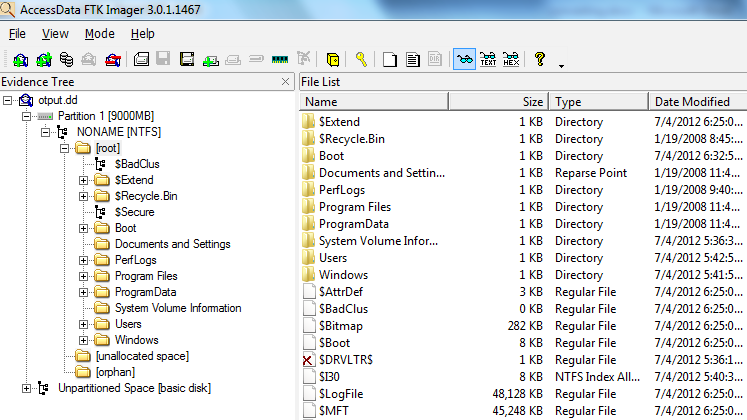Screen dimensions: 747x420
Task: Collapse the Partition 1 [9000MB] node
Action: (x=26, y=116)
